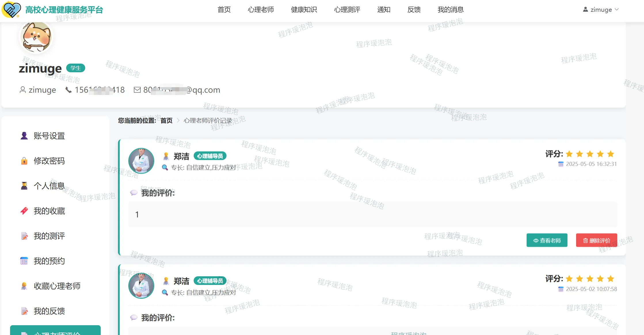Click the 账号设置 sidebar icon
The height and width of the screenshot is (335, 644).
click(x=24, y=136)
